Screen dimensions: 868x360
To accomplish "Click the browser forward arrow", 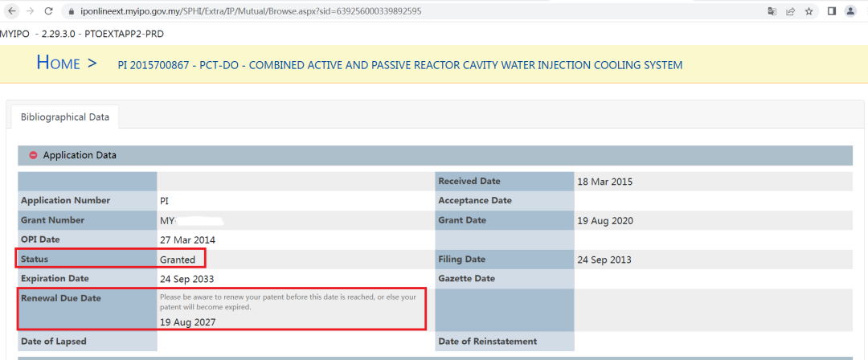I will point(30,11).
